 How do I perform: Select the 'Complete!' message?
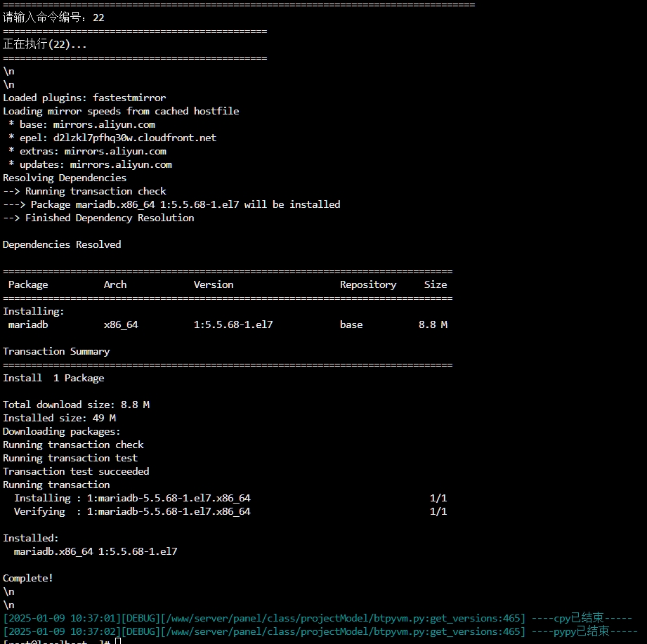click(x=27, y=578)
